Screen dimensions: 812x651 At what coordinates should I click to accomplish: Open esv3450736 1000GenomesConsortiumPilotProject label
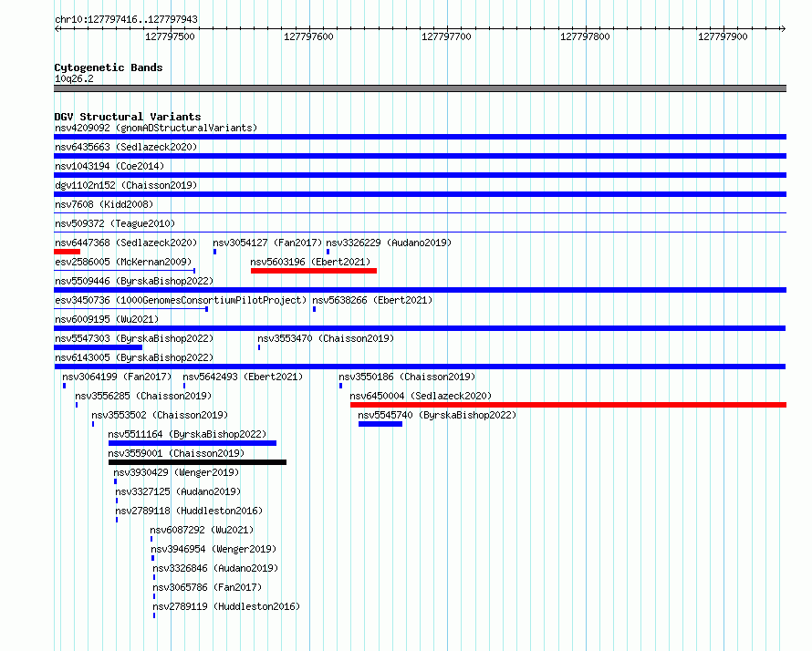(x=181, y=300)
